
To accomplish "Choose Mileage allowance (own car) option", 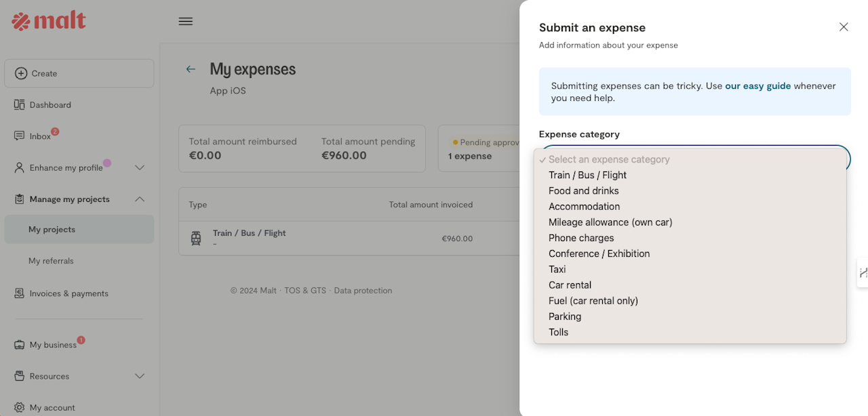I will 610,222.
